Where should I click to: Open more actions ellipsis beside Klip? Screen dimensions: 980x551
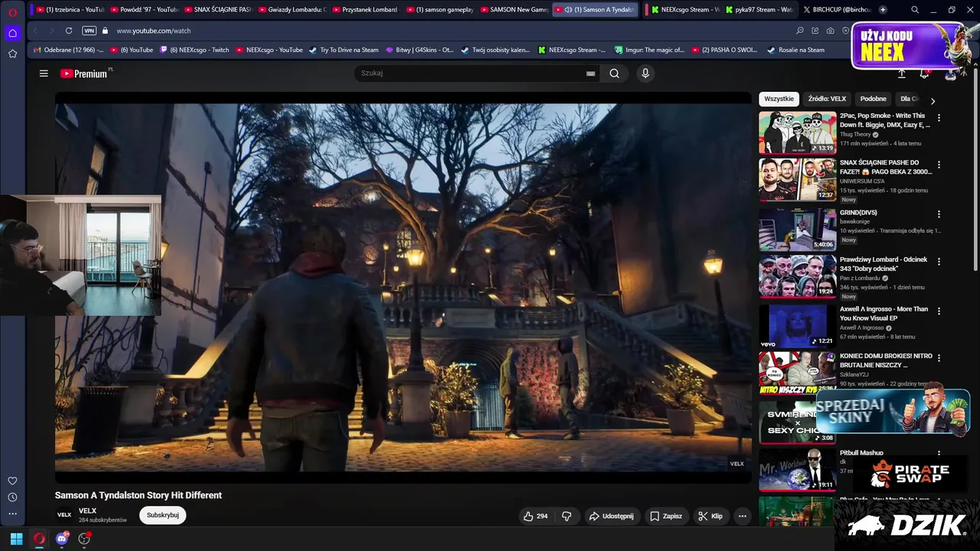(x=742, y=516)
